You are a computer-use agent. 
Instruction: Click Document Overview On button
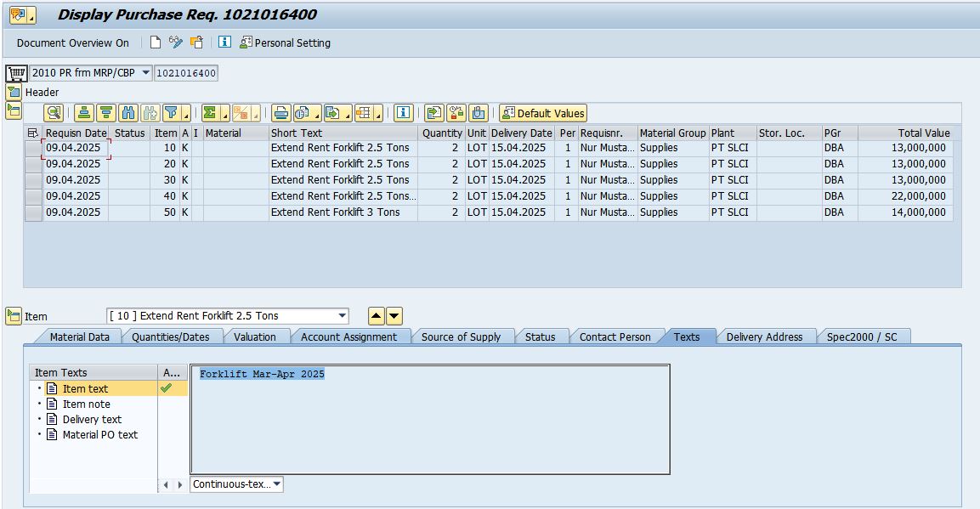pyautogui.click(x=73, y=42)
